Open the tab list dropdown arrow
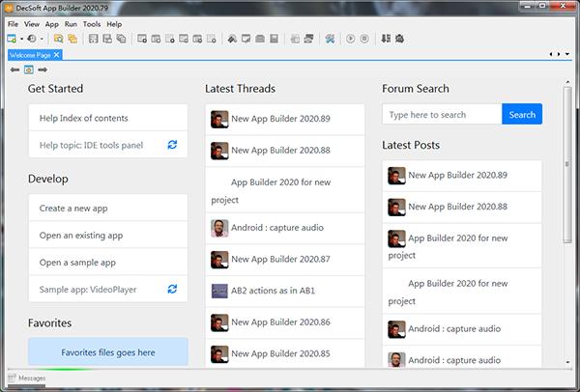 (x=567, y=54)
